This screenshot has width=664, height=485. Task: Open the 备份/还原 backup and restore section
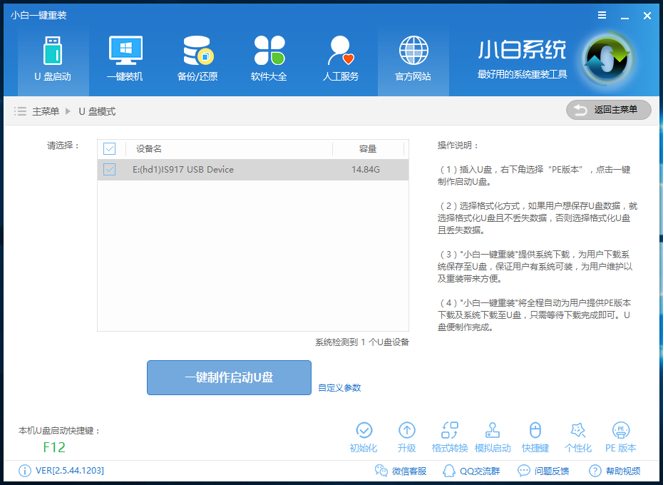197,58
